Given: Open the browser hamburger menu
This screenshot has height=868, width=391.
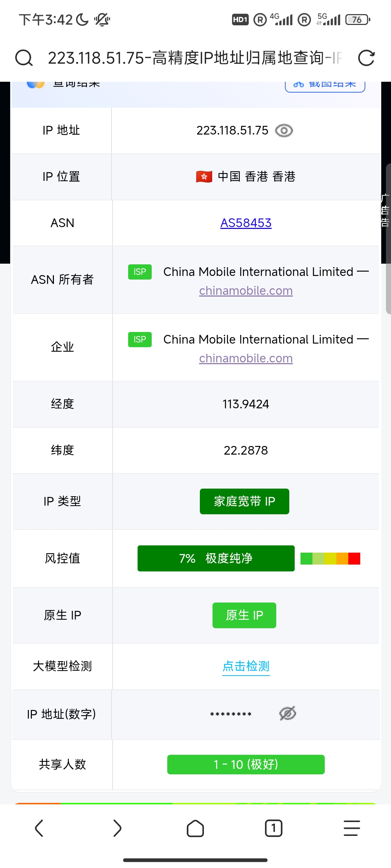Looking at the screenshot, I should pos(352,828).
